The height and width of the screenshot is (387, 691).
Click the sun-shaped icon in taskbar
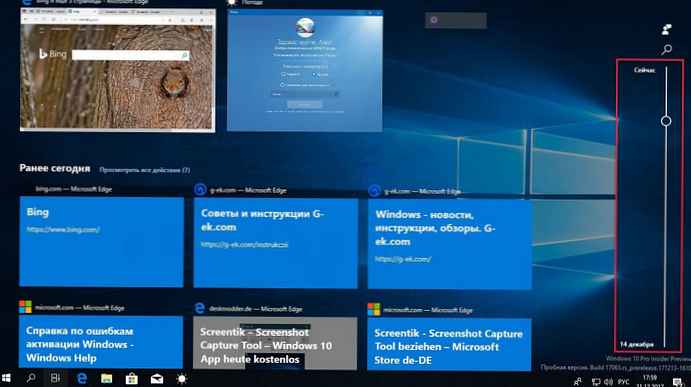pos(182,379)
